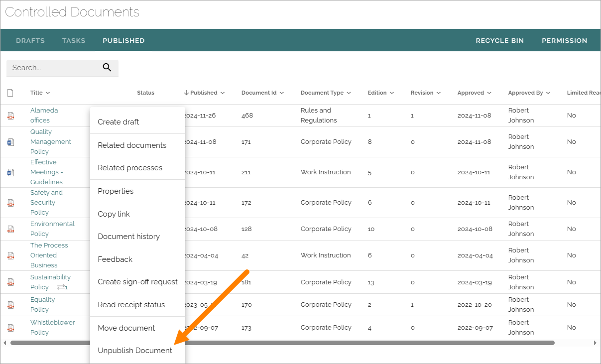Switch to the Drafts tab
This screenshot has height=364, width=601.
30,41
